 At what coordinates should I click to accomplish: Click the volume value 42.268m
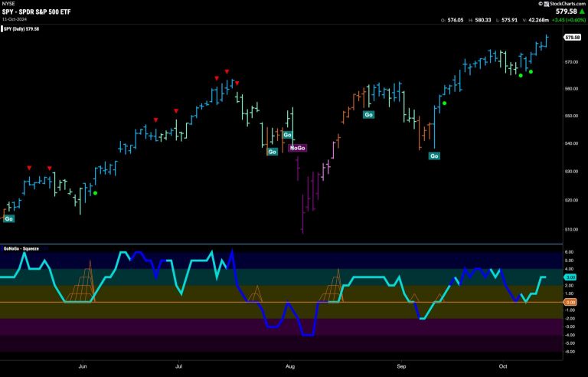point(538,20)
